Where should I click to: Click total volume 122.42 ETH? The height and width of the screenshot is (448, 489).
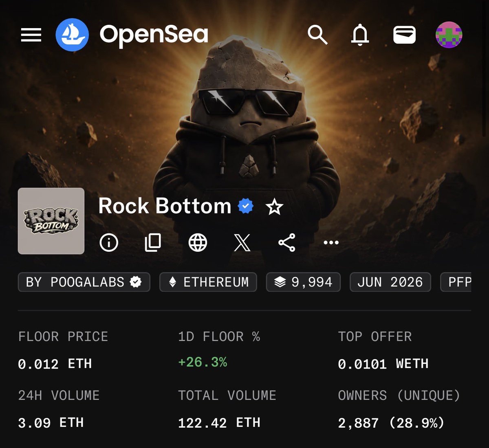[x=219, y=423]
